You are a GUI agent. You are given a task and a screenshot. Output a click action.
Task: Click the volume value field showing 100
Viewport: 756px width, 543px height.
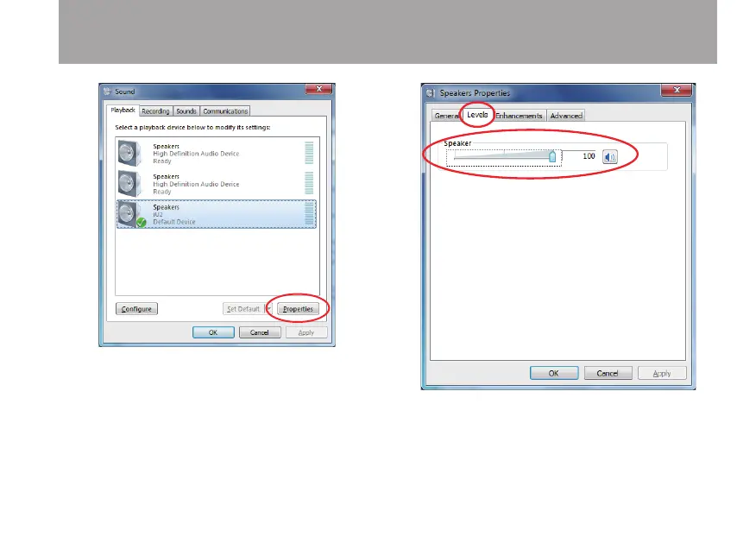pyautogui.click(x=581, y=156)
